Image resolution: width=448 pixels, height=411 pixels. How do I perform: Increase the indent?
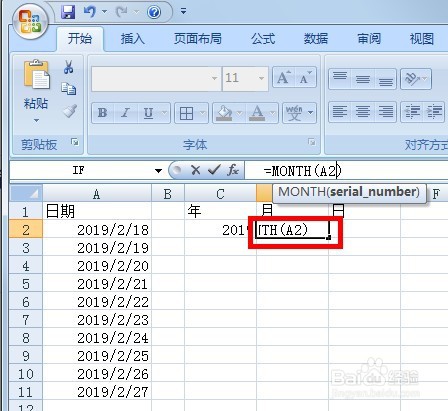[434, 112]
